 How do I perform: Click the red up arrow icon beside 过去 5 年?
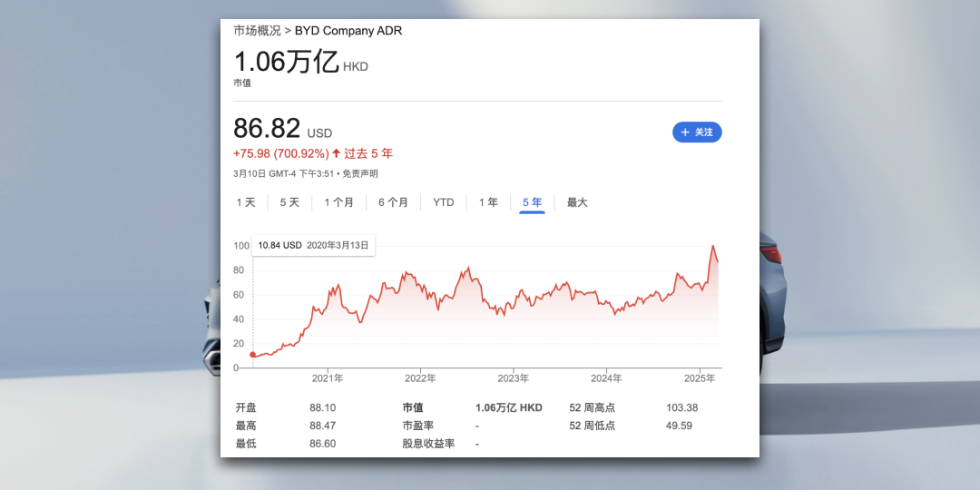[x=337, y=153]
